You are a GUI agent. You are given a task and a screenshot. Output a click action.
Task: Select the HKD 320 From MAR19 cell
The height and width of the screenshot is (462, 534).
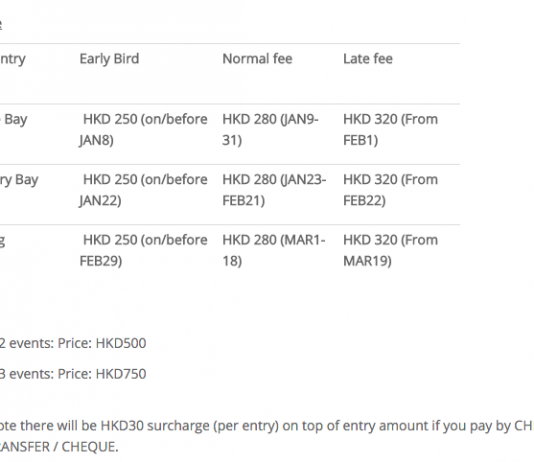pos(390,251)
